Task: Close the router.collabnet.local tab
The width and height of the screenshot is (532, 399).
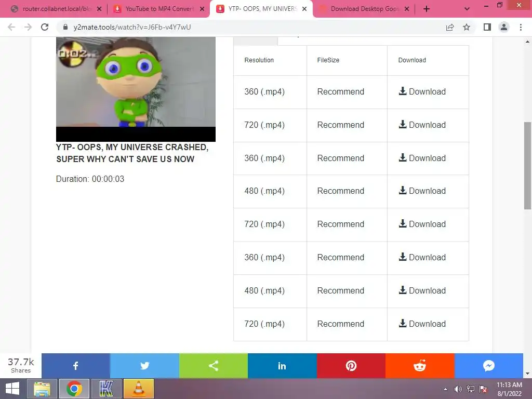Action: coord(99,9)
